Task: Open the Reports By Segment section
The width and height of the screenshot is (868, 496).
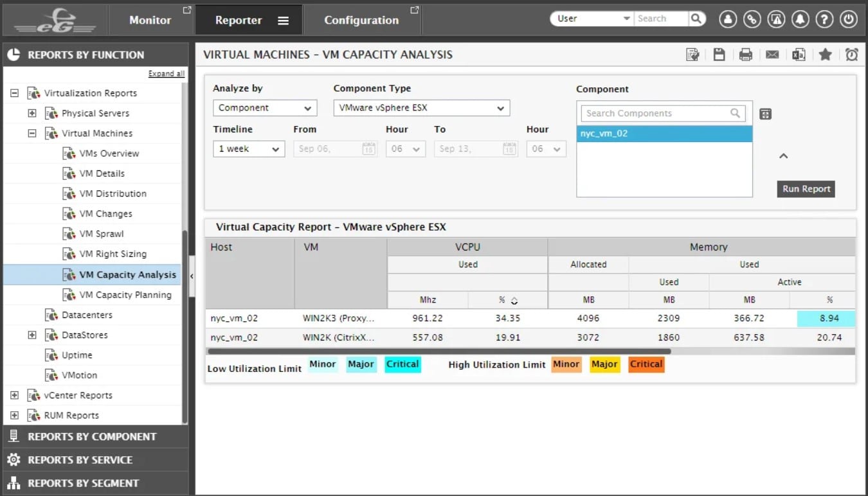Action: pyautogui.click(x=95, y=483)
